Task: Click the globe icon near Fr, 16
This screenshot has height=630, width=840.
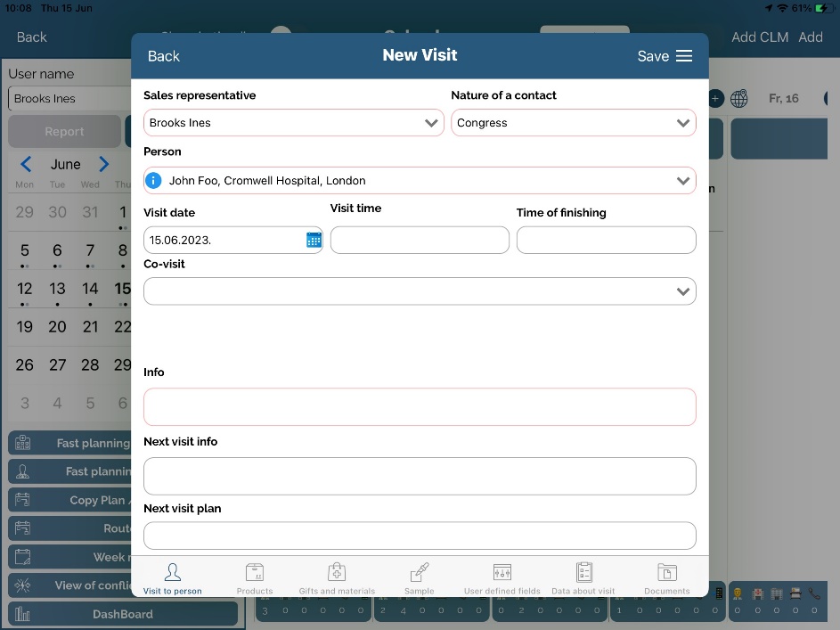Action: (x=739, y=99)
